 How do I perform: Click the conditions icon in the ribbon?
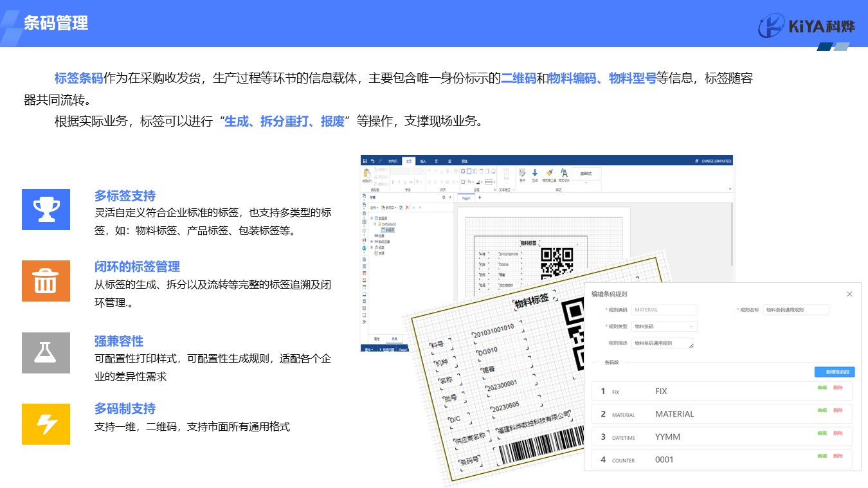[522, 174]
